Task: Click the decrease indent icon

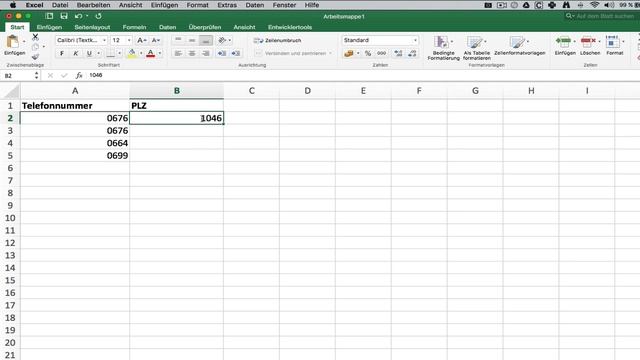Action: 222,53
